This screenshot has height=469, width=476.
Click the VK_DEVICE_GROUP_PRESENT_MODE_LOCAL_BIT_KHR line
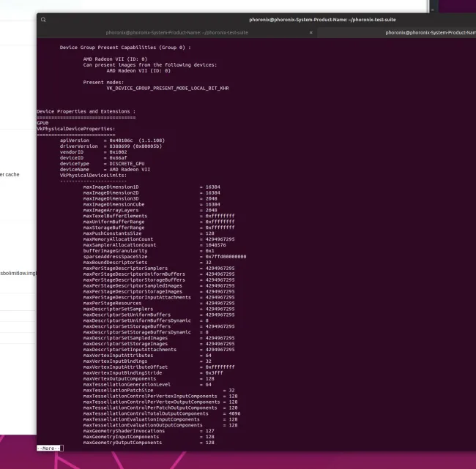coord(168,89)
